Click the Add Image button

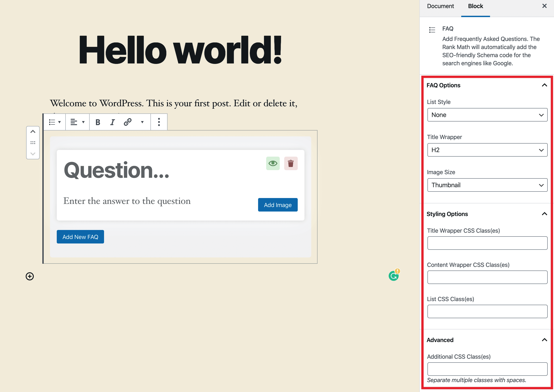[278, 205]
